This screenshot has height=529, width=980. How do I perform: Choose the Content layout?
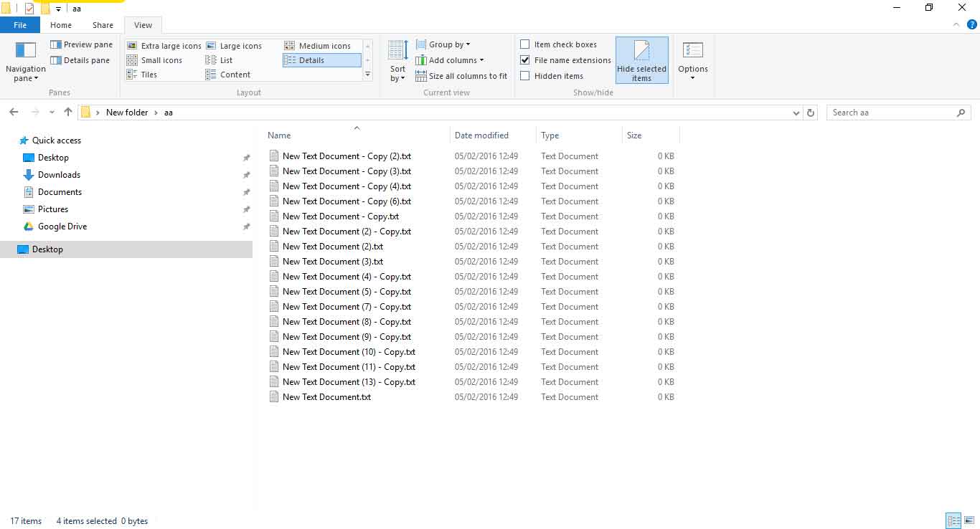(x=228, y=75)
